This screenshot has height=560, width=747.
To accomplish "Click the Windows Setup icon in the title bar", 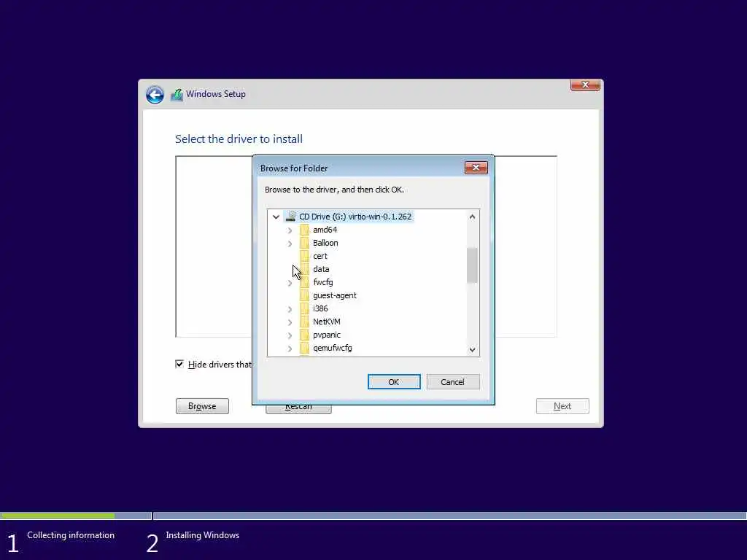I will click(x=177, y=94).
